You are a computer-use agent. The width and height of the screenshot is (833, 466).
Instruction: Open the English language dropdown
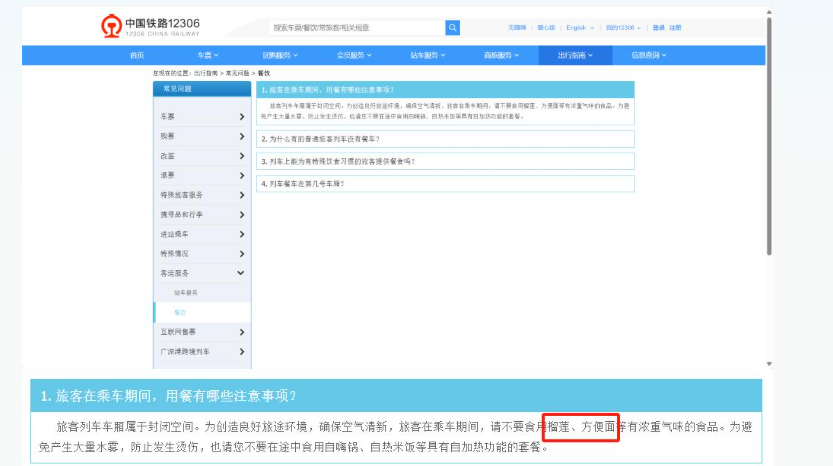[579, 28]
